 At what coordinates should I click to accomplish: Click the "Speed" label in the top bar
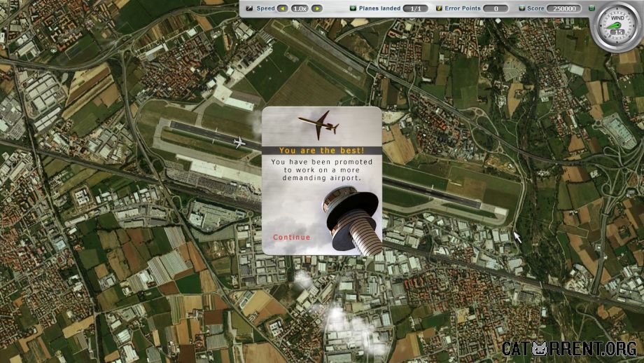pos(265,8)
